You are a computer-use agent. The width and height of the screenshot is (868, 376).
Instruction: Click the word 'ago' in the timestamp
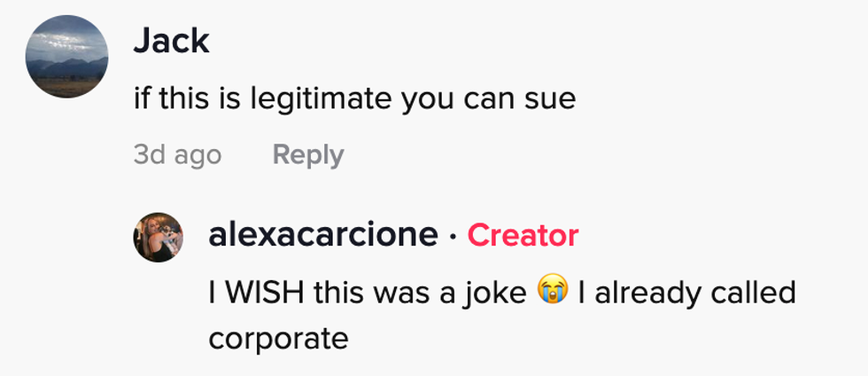pos(198,155)
